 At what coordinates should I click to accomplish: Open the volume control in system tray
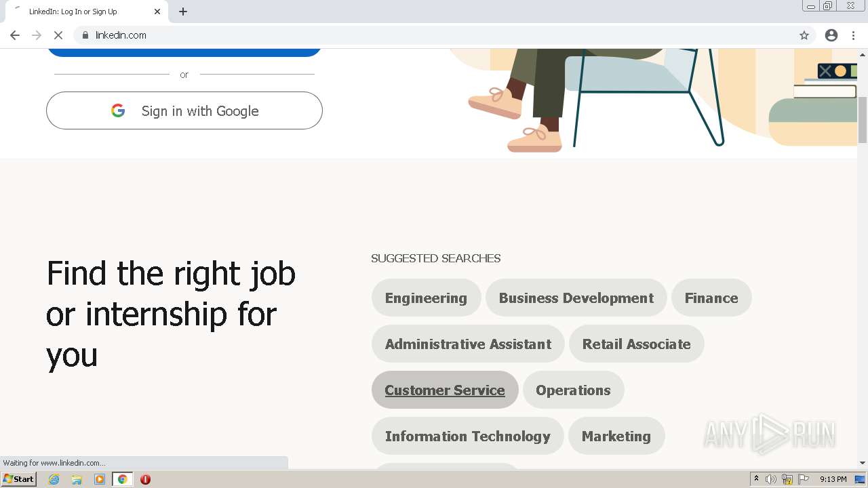coord(771,479)
